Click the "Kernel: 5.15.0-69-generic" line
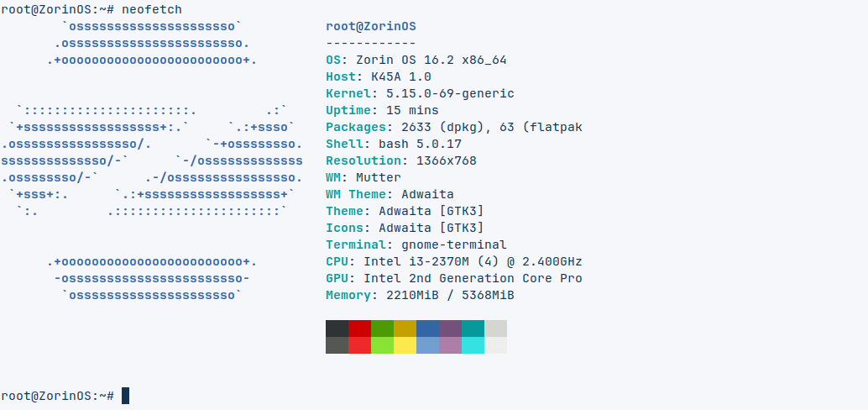 click(x=421, y=93)
